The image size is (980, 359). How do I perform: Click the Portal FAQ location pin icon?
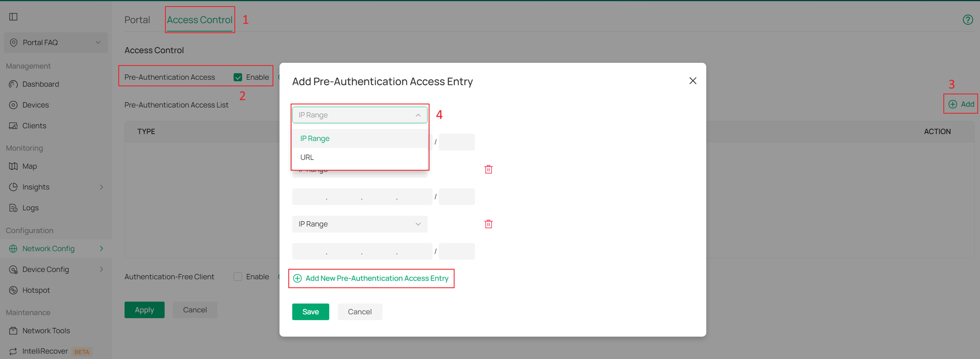pyautogui.click(x=14, y=43)
